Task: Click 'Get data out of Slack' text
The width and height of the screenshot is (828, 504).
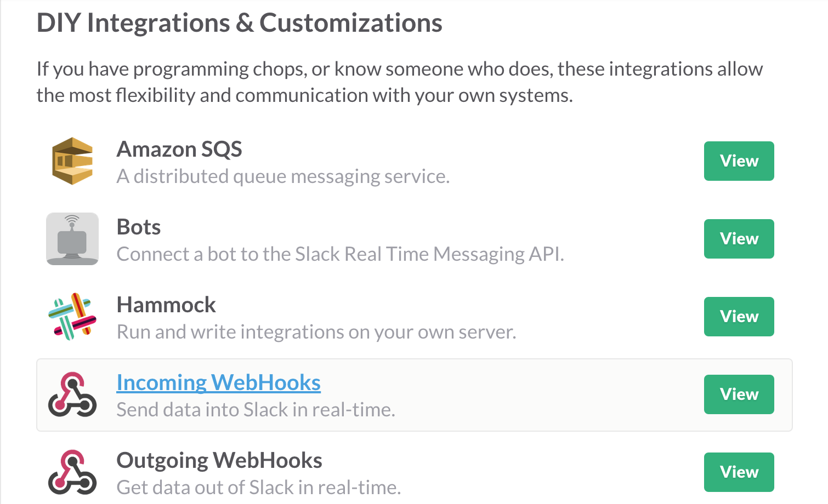Action: pos(258,488)
